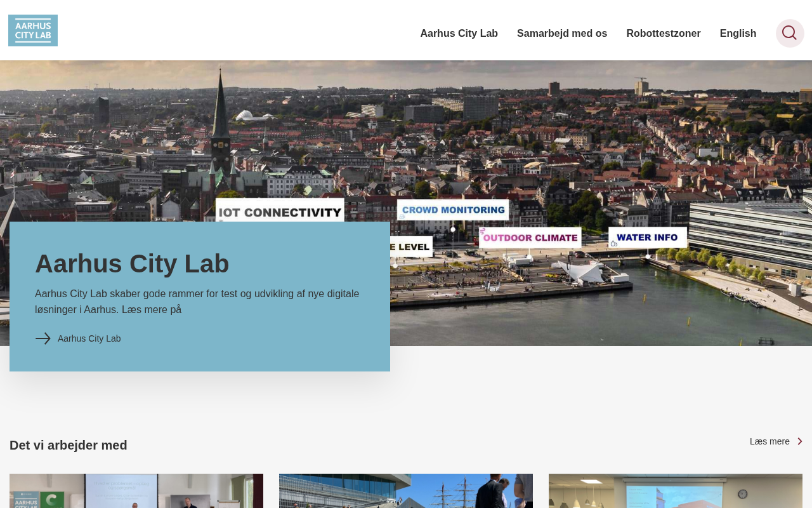Click the Læs mere link
Screen dimensions: 812x508
pyautogui.click(x=769, y=441)
